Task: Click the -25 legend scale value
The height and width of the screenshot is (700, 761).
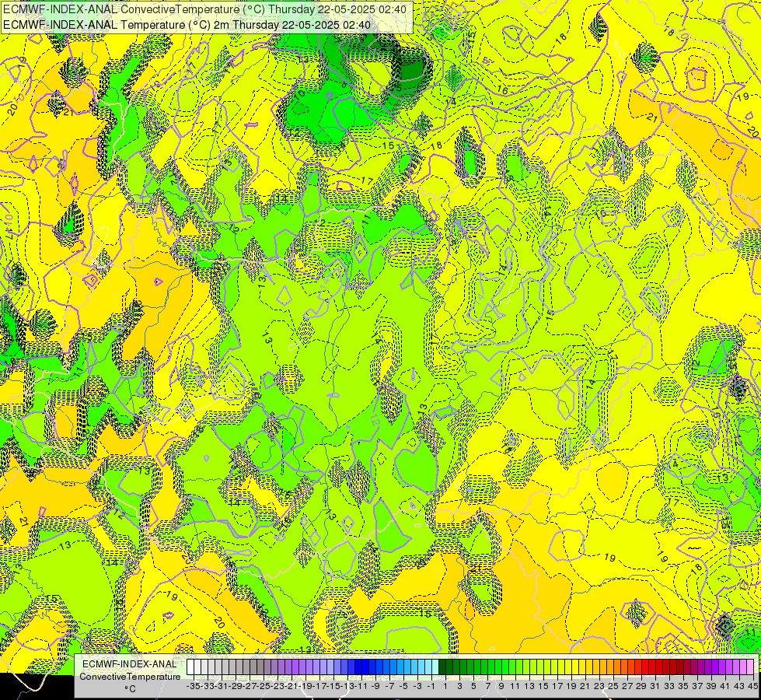Action: pyautogui.click(x=264, y=686)
